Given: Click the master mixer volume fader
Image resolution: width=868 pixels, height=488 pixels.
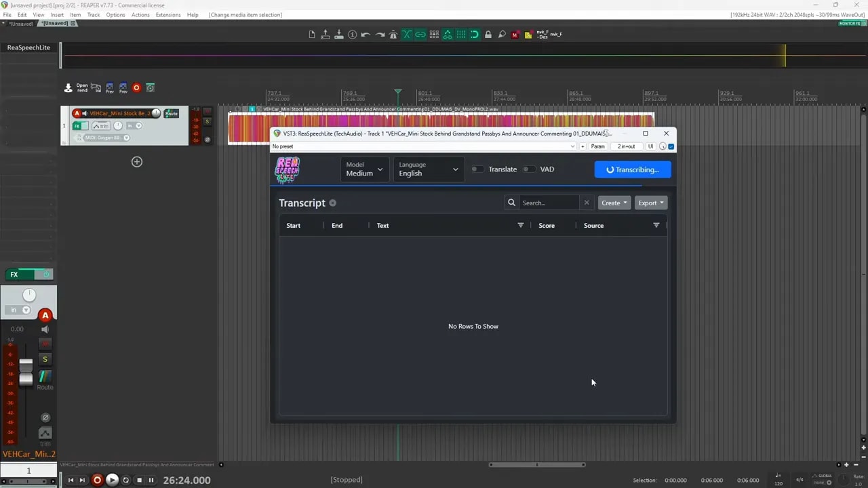Looking at the screenshot, I should [x=25, y=372].
